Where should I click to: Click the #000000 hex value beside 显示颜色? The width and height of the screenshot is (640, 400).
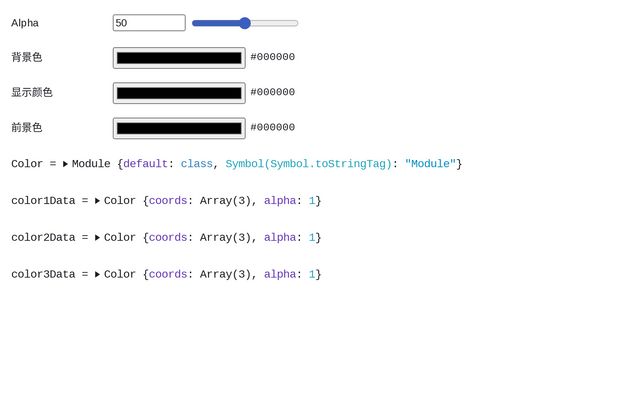pos(272,93)
